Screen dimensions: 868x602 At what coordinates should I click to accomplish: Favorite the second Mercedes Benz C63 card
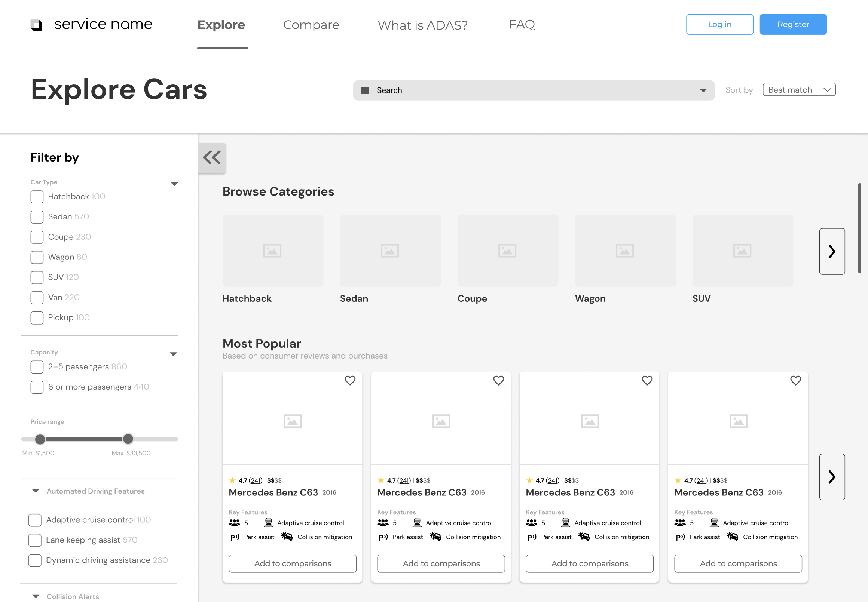click(498, 381)
